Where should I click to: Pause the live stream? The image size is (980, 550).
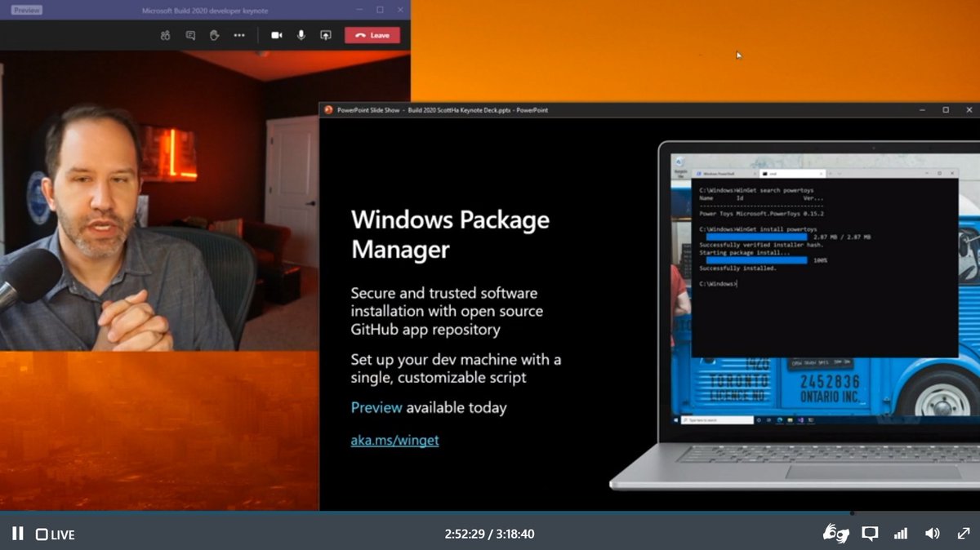point(16,534)
